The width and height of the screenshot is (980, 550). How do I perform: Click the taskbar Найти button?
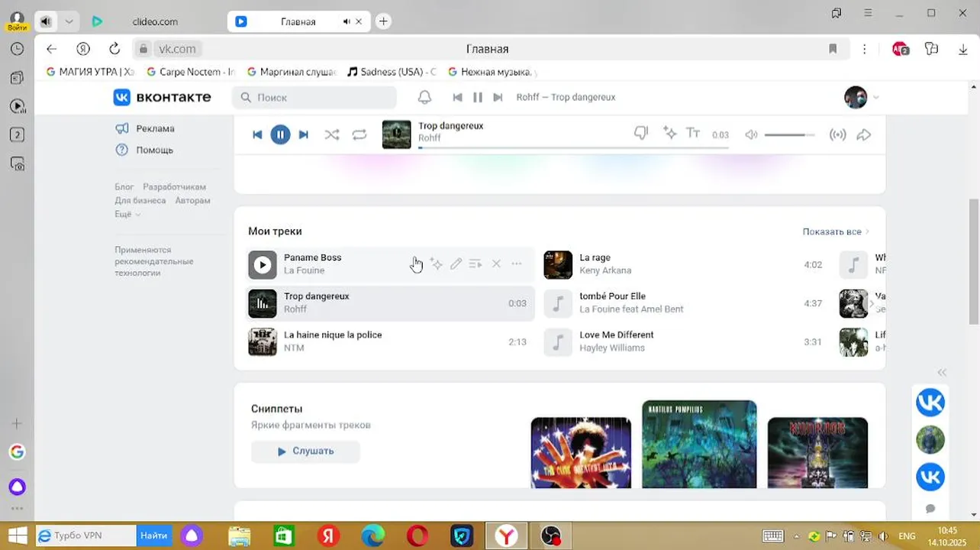[x=154, y=535]
